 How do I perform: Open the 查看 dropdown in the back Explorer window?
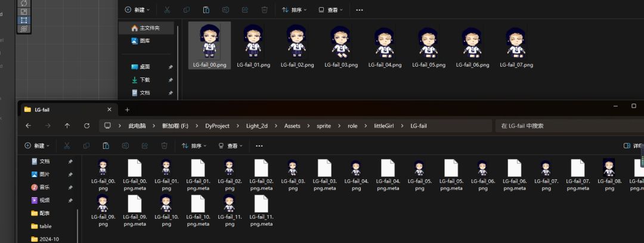tap(330, 10)
